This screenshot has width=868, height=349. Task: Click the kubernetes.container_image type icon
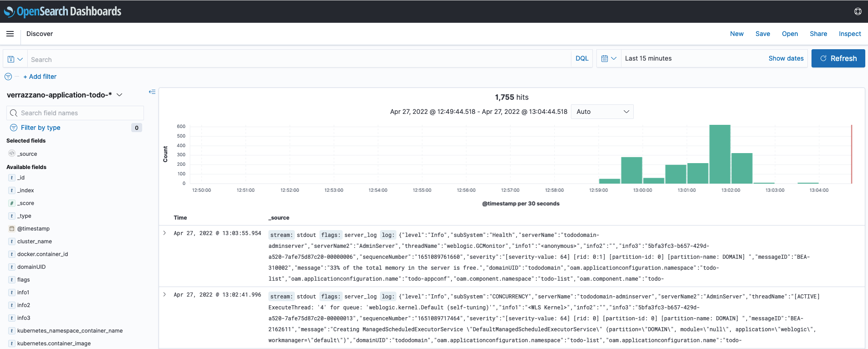12,344
